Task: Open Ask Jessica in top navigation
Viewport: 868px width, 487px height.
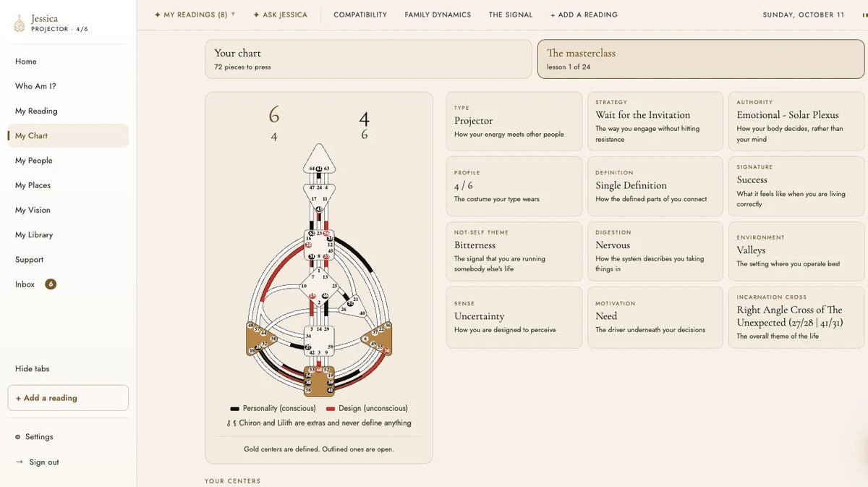Action: tap(280, 14)
